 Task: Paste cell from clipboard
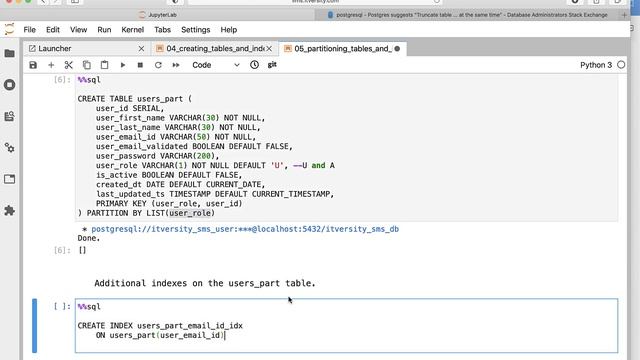point(104,65)
